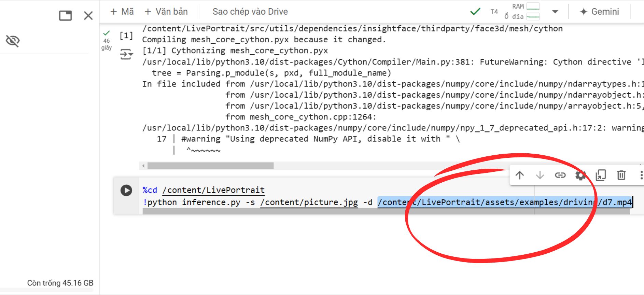This screenshot has width=644, height=295.
Task: Click the [1] execution count label
Action: tap(126, 36)
